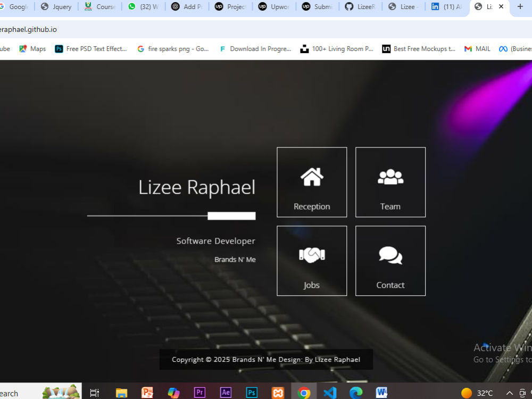The image size is (532, 399).
Task: Open the Jobs tile with handshake icon
Action: 312,261
